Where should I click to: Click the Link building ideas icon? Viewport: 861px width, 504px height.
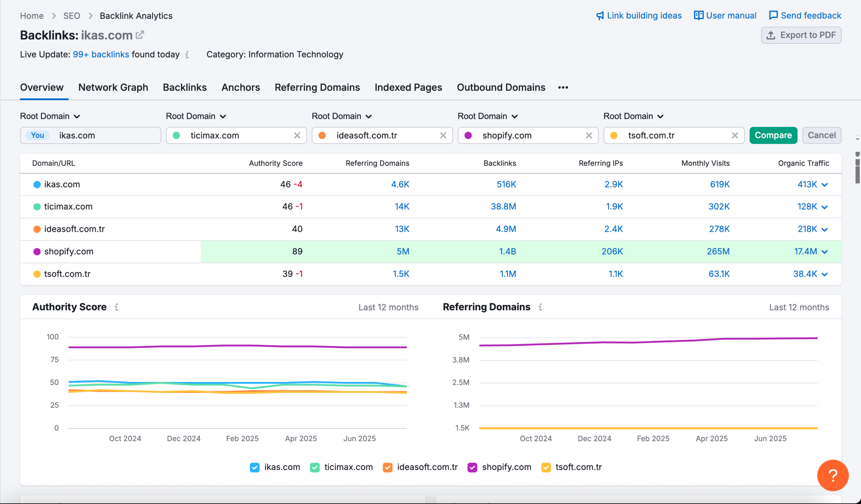pos(600,15)
